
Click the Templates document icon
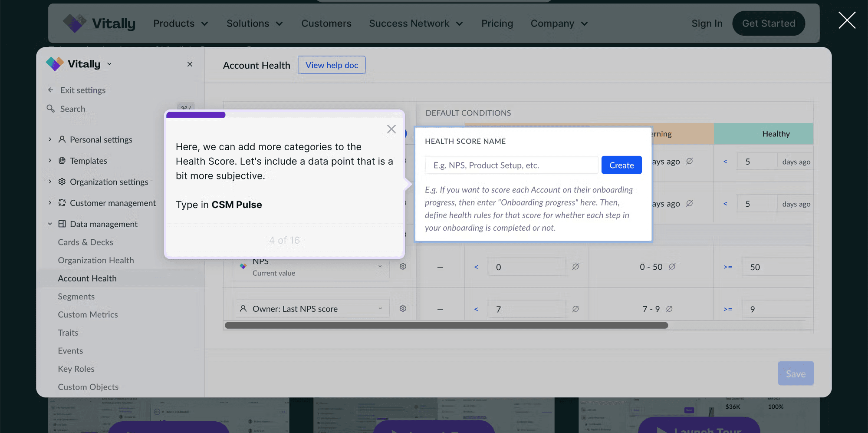[62, 161]
